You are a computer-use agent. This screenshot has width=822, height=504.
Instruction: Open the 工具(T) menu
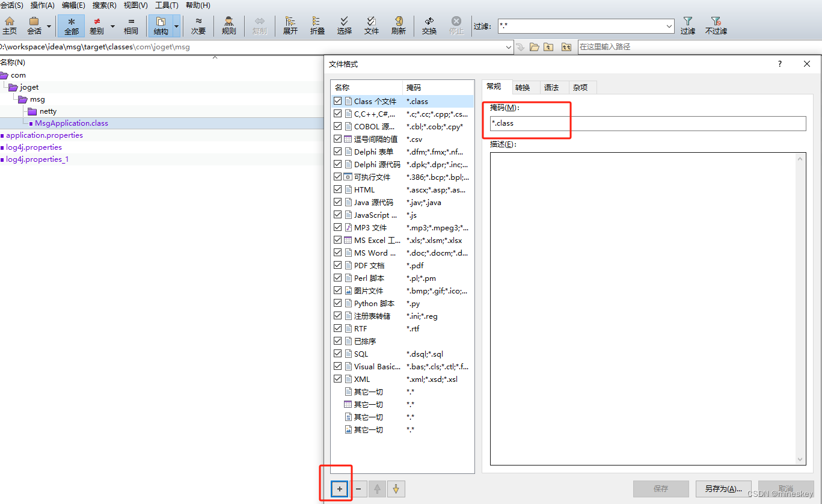pyautogui.click(x=167, y=5)
